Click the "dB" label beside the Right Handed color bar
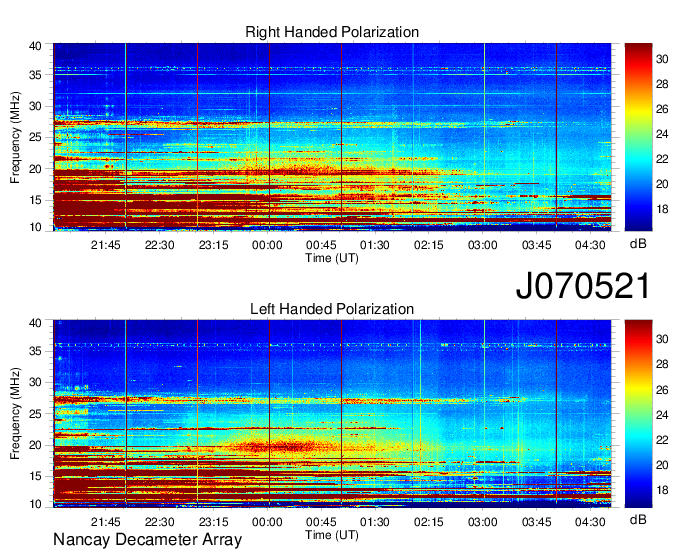Viewport: 680px width, 552px height. [638, 244]
